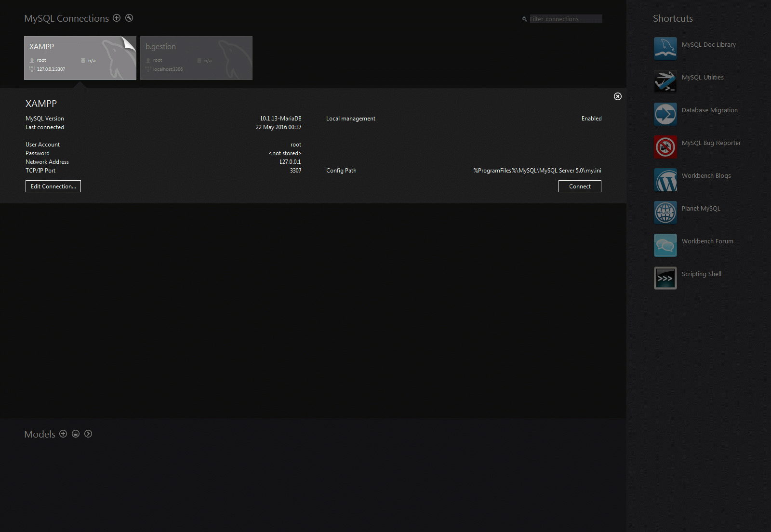Click the filter connections magnifier icon
This screenshot has height=532, width=771.
(x=525, y=19)
